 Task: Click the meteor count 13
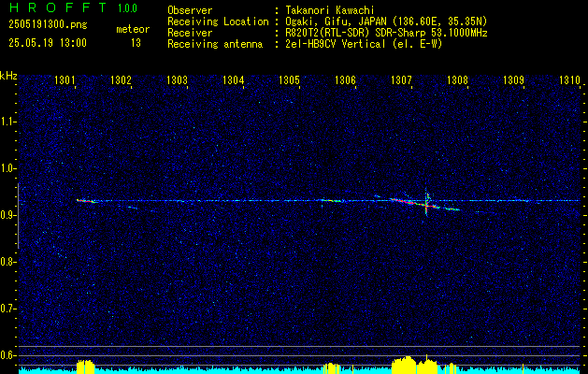point(136,43)
